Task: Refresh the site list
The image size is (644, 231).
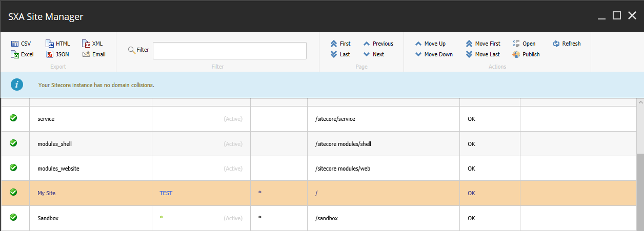Action: click(x=567, y=44)
